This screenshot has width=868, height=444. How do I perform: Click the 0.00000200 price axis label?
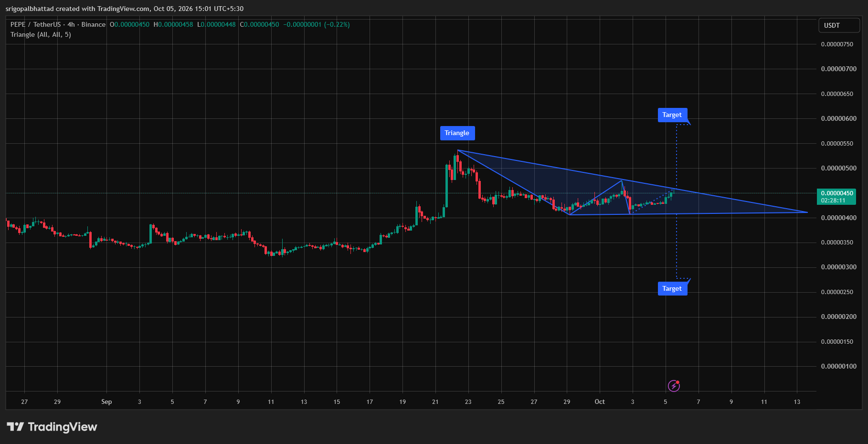click(838, 317)
